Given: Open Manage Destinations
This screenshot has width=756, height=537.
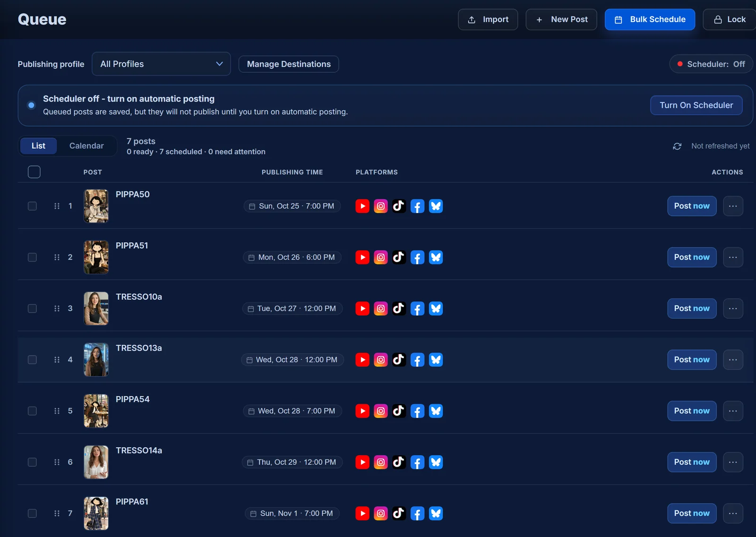Looking at the screenshot, I should click(289, 64).
